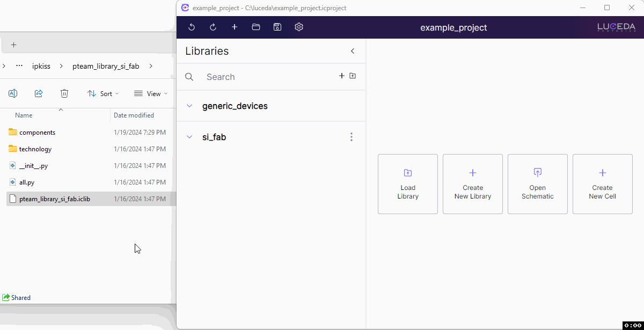This screenshot has height=330, width=644.
Task: Collapse the Libraries panel
Action: [353, 51]
